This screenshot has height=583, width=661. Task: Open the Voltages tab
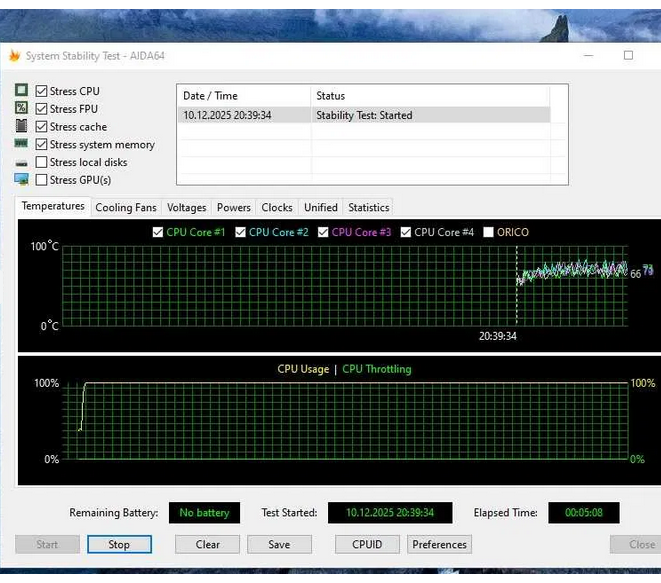pos(186,208)
